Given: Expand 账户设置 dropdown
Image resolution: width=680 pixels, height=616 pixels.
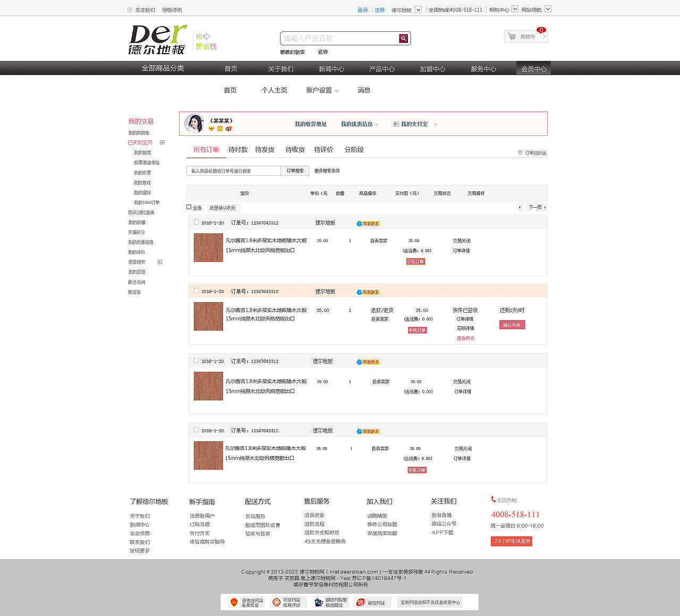Looking at the screenshot, I should [x=337, y=91].
